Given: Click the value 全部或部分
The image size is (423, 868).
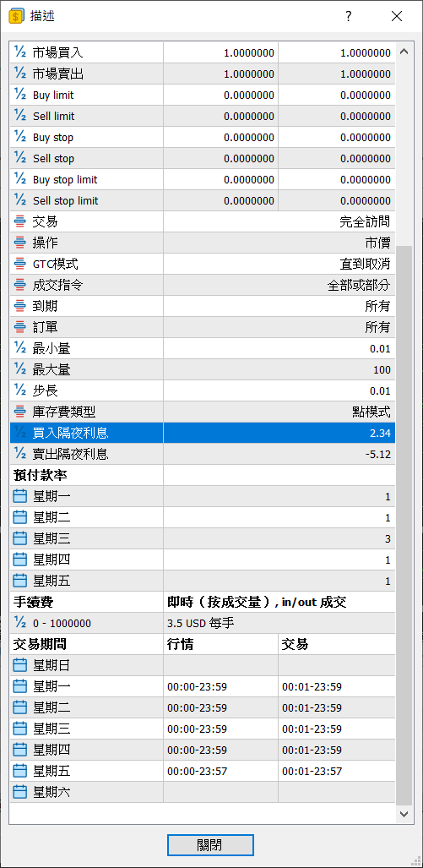Looking at the screenshot, I should pyautogui.click(x=359, y=285).
